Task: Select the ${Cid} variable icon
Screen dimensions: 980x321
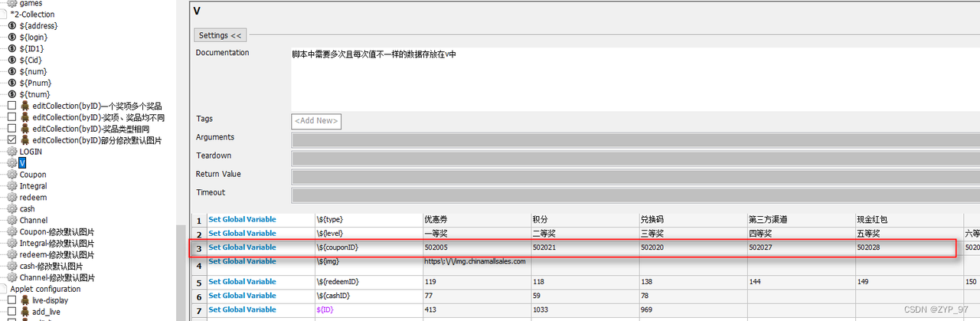Action: [12, 60]
